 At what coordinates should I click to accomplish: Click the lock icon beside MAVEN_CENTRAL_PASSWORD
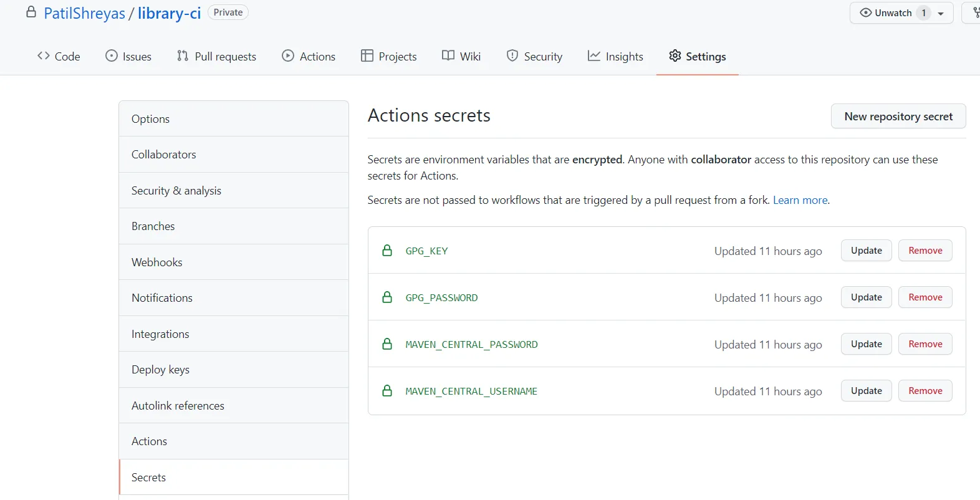(387, 344)
